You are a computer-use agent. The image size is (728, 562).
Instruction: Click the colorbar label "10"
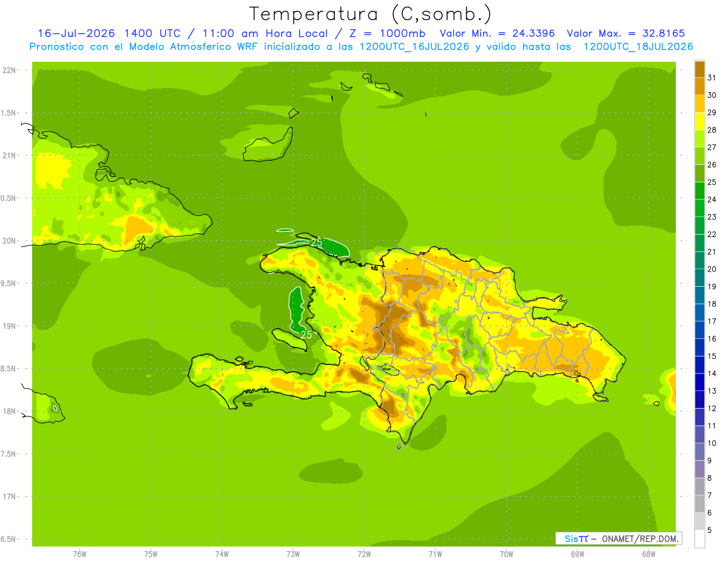pos(712,443)
